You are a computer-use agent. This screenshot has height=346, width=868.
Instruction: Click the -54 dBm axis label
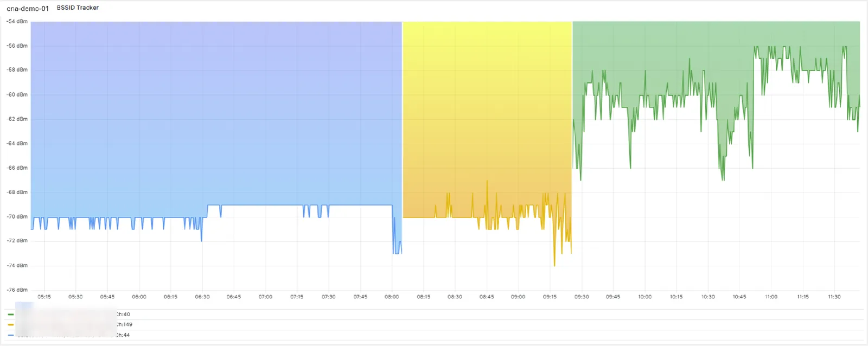[x=17, y=21]
